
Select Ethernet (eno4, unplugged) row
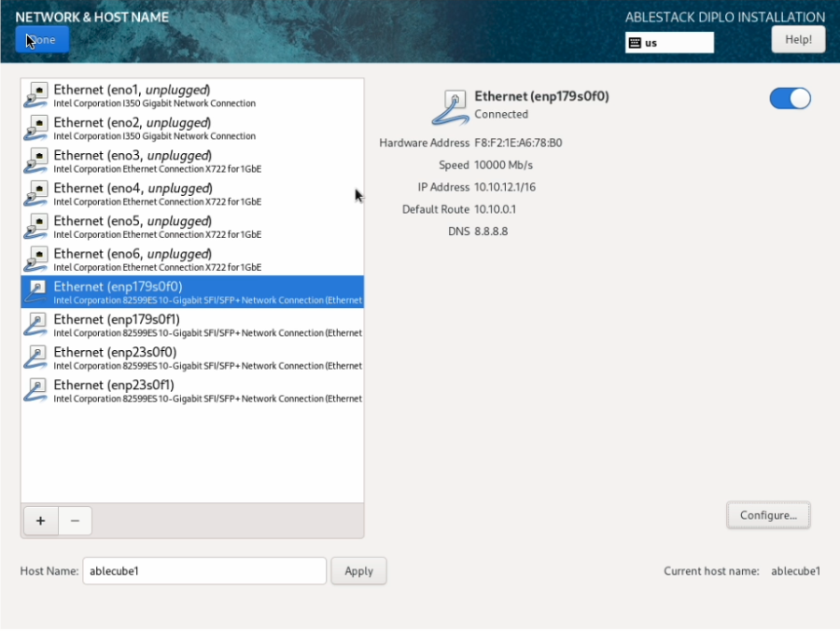[x=192, y=193]
